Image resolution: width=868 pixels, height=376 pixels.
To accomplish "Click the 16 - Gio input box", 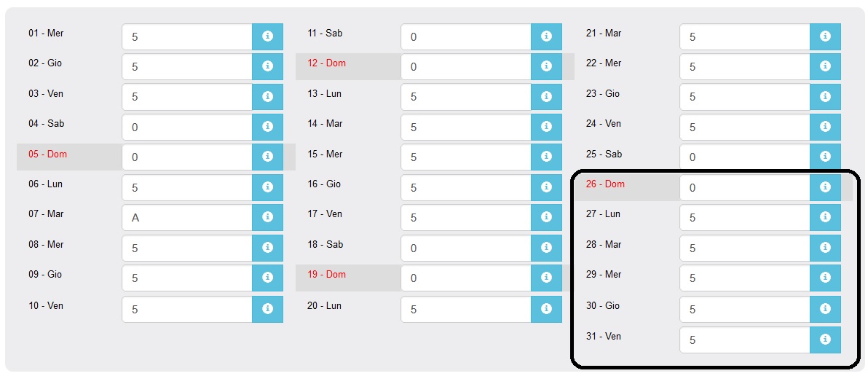I will pyautogui.click(x=466, y=187).
